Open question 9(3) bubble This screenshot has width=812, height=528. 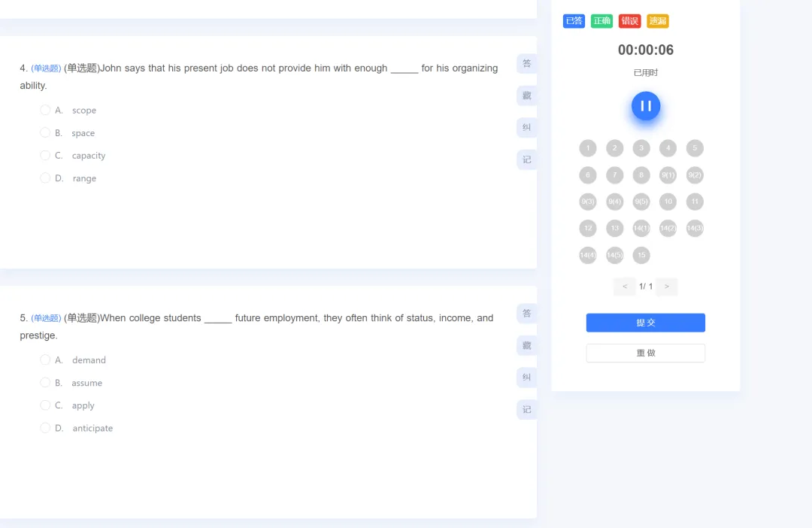click(588, 202)
